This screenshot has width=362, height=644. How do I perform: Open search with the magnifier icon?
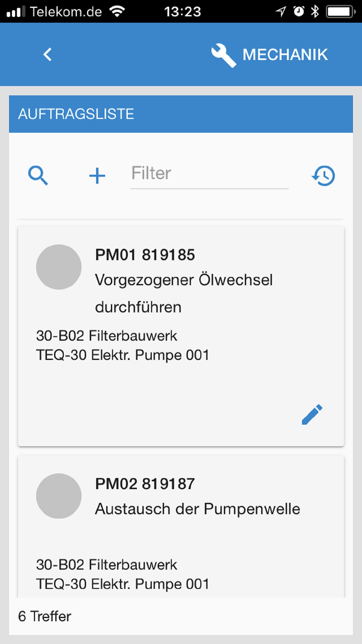click(x=38, y=176)
